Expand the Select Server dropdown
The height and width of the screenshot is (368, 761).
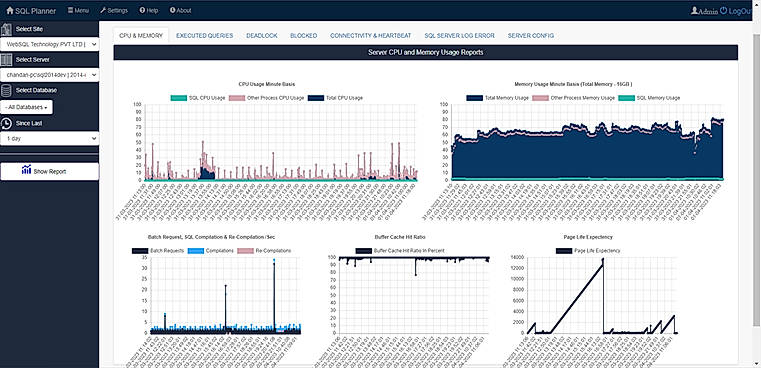[50, 75]
